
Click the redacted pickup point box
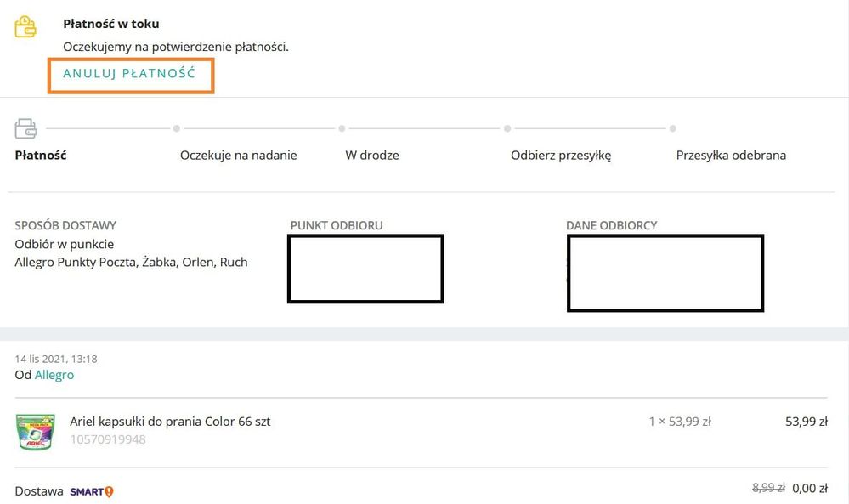point(365,269)
